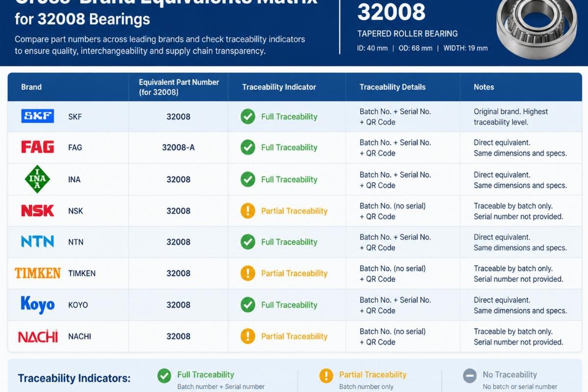Click the blue NTN logo
Screen dimensions: 588x392
pos(38,242)
